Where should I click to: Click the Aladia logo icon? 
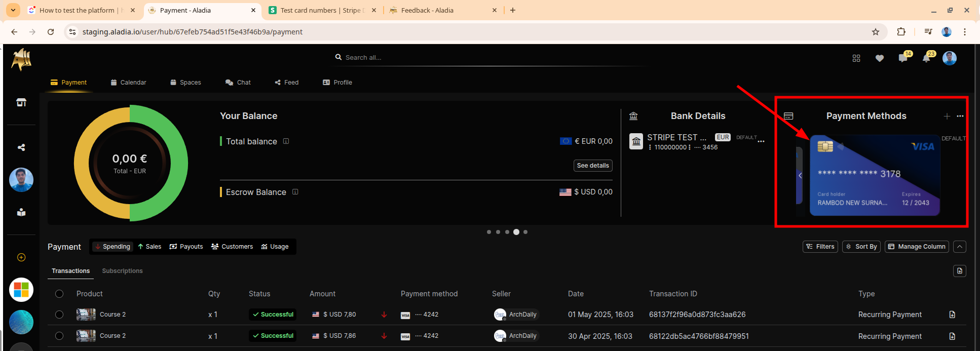pos(21,59)
